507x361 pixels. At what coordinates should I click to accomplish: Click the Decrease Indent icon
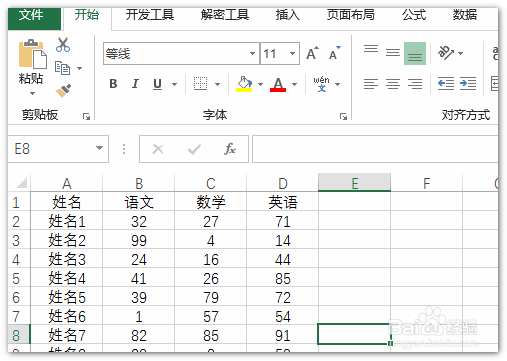[446, 84]
